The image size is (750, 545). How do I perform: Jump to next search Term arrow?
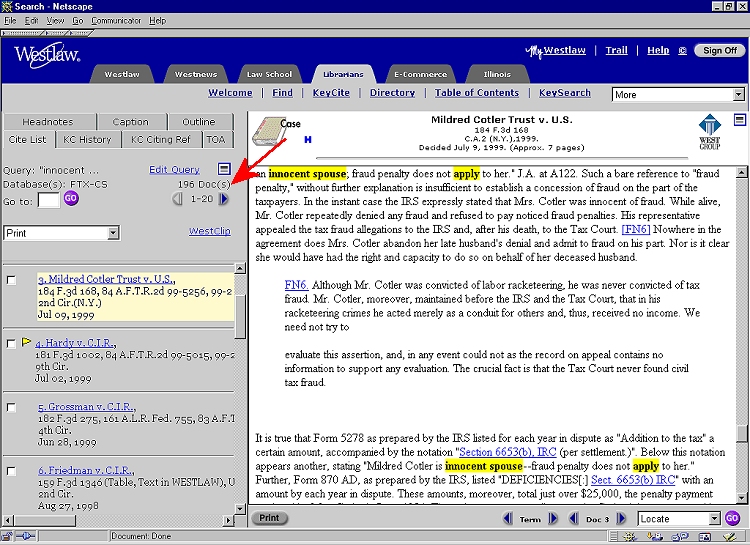tap(552, 518)
